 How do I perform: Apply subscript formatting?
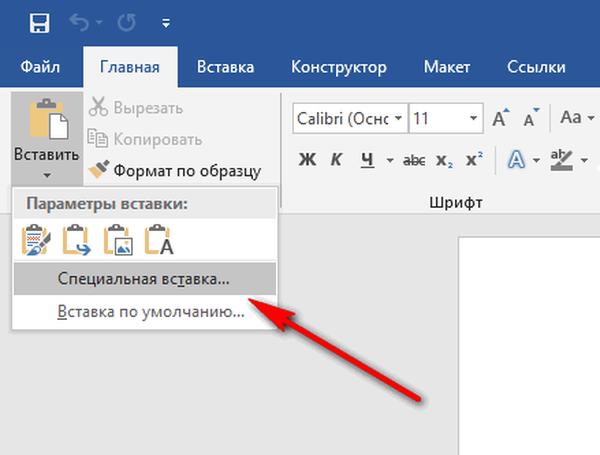click(x=445, y=160)
